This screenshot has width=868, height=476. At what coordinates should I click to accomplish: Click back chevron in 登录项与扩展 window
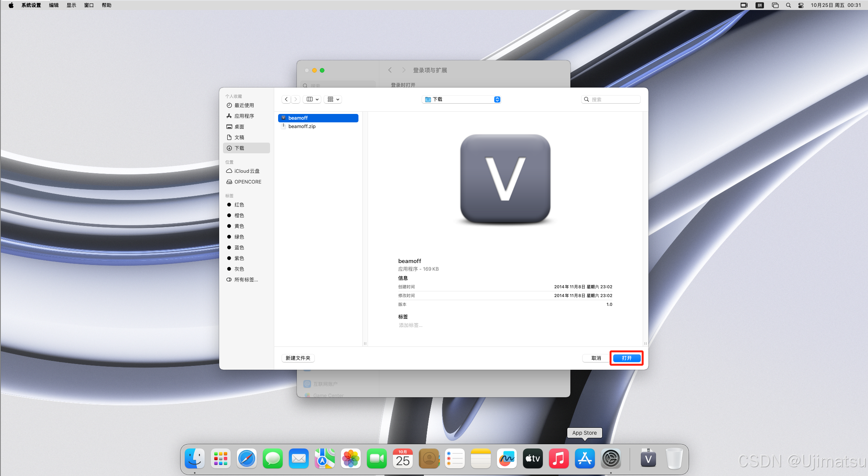(390, 70)
